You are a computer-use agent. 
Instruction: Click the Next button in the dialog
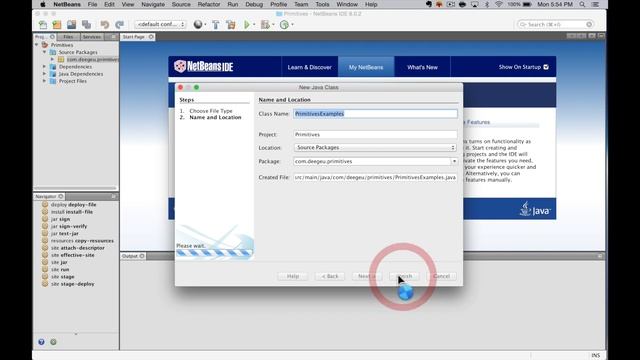point(367,276)
